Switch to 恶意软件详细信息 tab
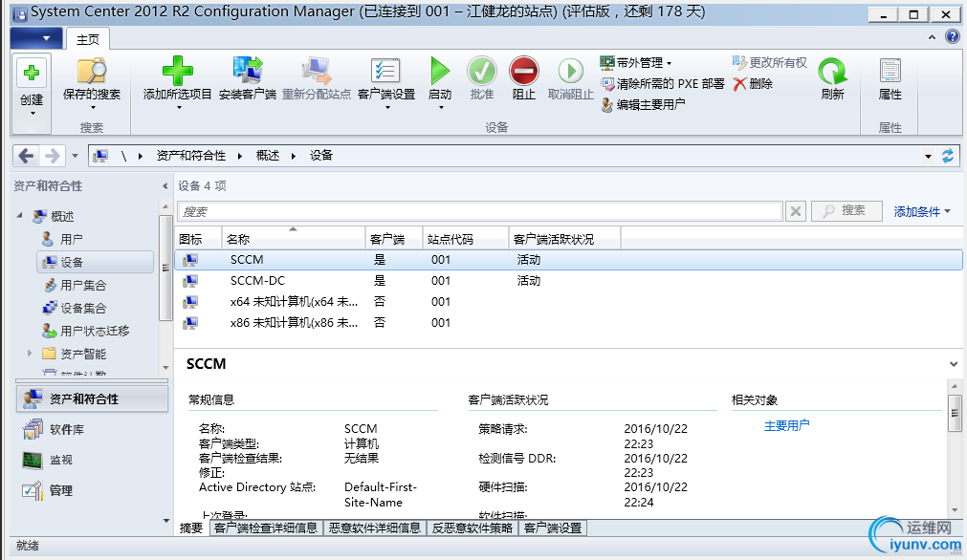The height and width of the screenshot is (560, 967). tap(374, 528)
